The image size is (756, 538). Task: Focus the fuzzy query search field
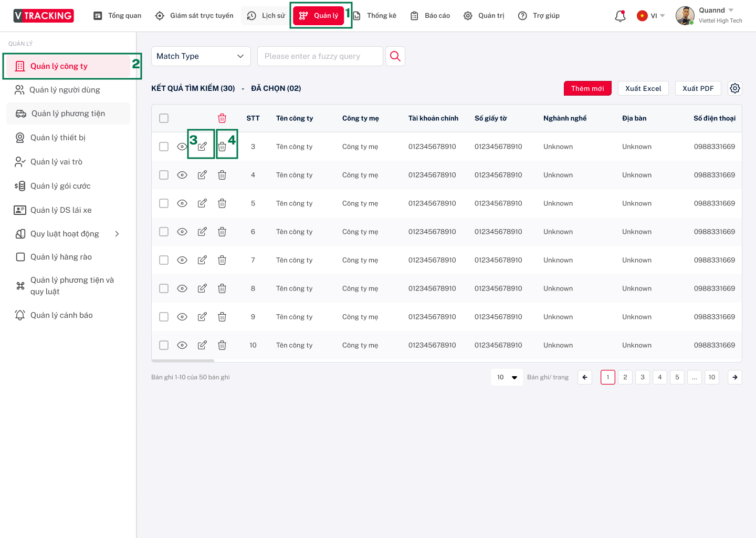coord(320,56)
